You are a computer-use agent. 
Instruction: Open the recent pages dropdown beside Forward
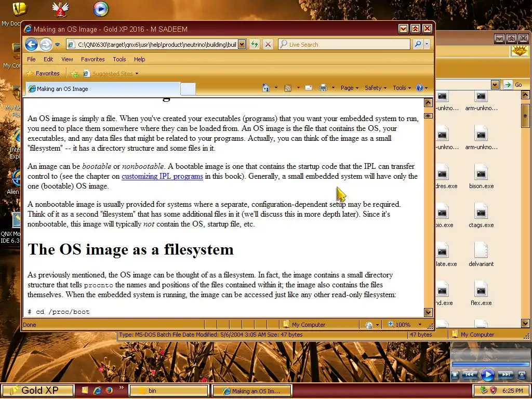point(58,45)
